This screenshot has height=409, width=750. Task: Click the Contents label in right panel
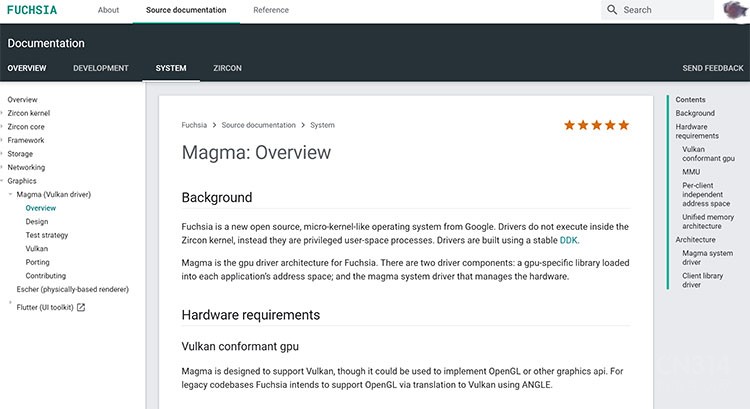pos(690,99)
